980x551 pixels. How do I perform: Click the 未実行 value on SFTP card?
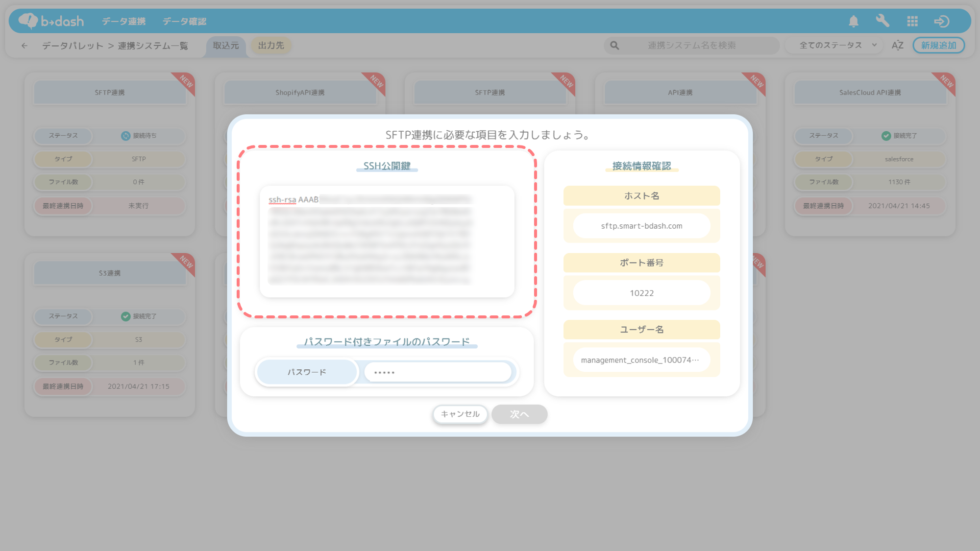point(139,206)
